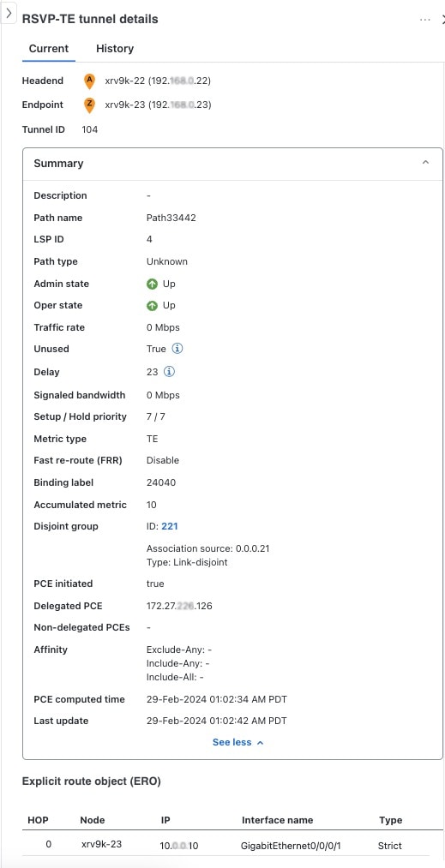Image resolution: width=445 pixels, height=868 pixels.
Task: Click the green Oper state Up icon
Action: [x=152, y=306]
